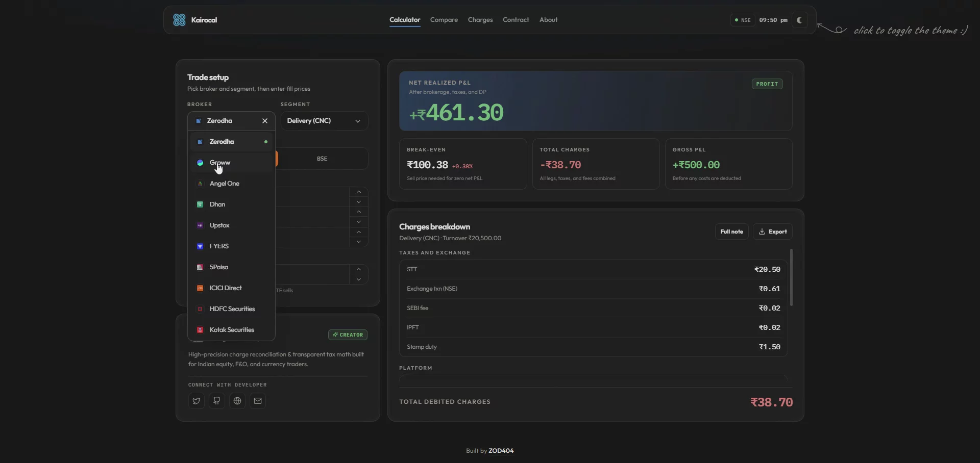Click the IPFT charge row

click(594, 327)
